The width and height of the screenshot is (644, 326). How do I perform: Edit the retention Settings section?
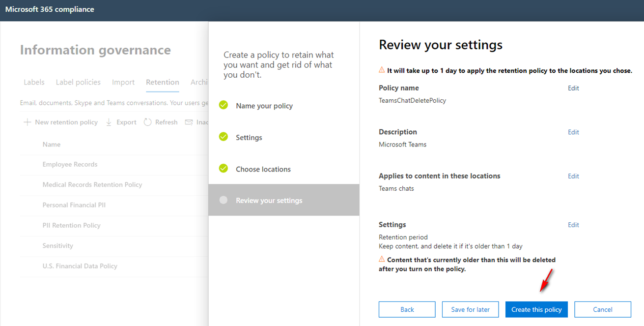(573, 225)
